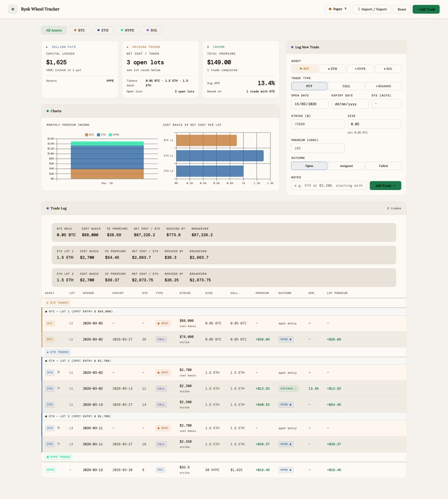The height and width of the screenshot is (499, 448).
Task: Click the ETH L1 bar in cost basis chart
Action: point(220,156)
